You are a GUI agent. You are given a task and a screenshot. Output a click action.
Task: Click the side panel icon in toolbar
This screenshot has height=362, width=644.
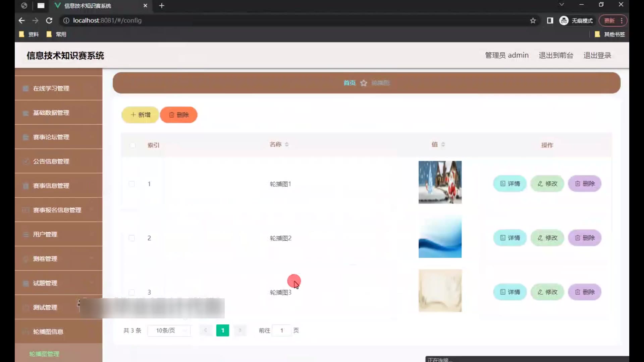click(550, 21)
